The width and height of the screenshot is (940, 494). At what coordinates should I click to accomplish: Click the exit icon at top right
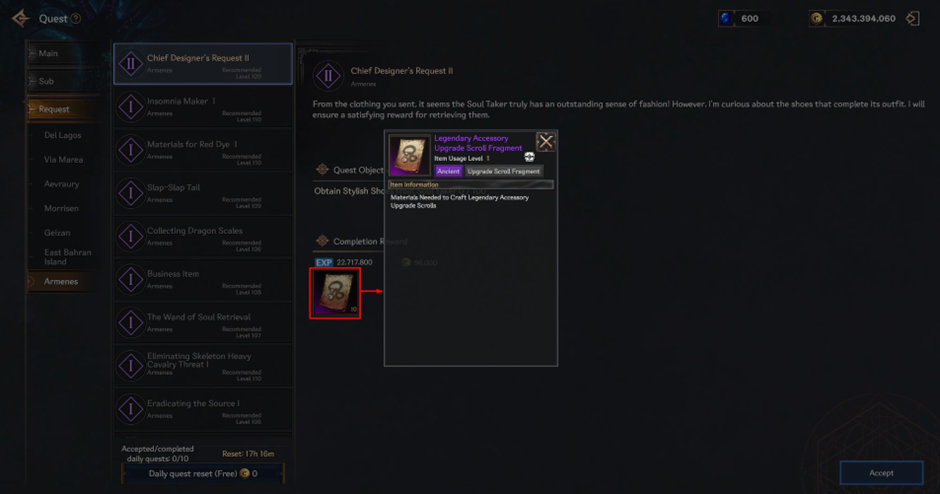(x=912, y=19)
